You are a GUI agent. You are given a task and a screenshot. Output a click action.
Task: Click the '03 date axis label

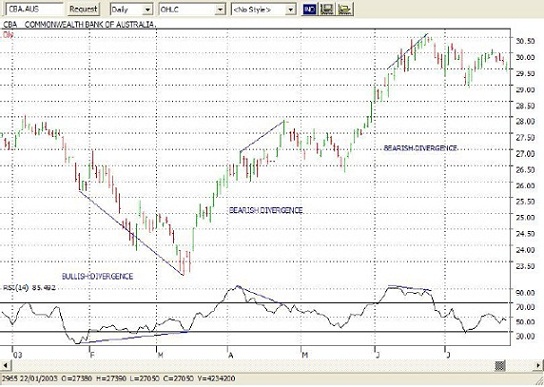(17, 355)
